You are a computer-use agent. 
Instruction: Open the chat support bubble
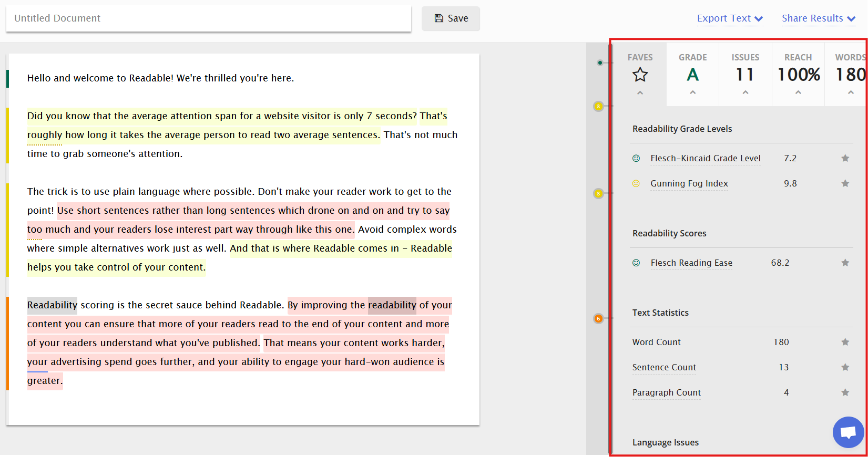pyautogui.click(x=848, y=432)
